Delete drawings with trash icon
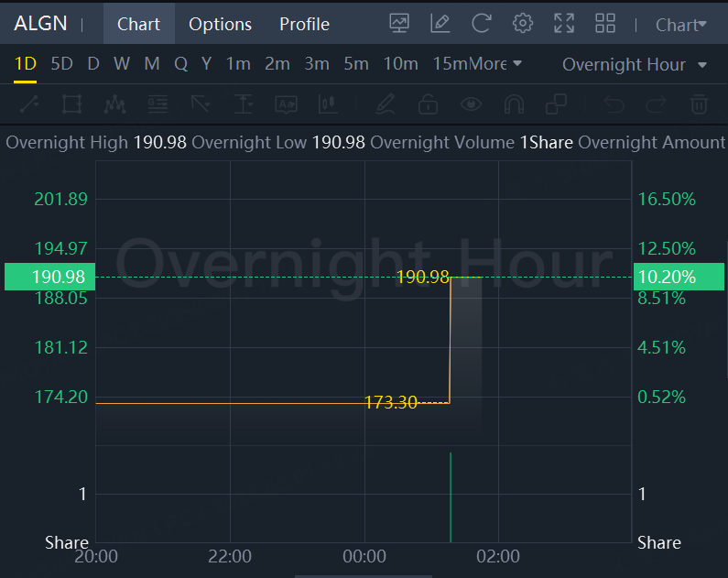 tap(699, 104)
